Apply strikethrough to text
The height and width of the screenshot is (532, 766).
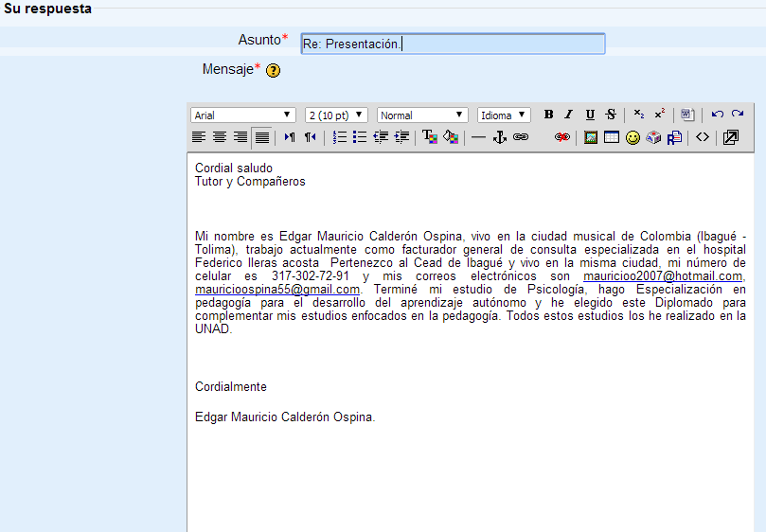[x=611, y=115]
